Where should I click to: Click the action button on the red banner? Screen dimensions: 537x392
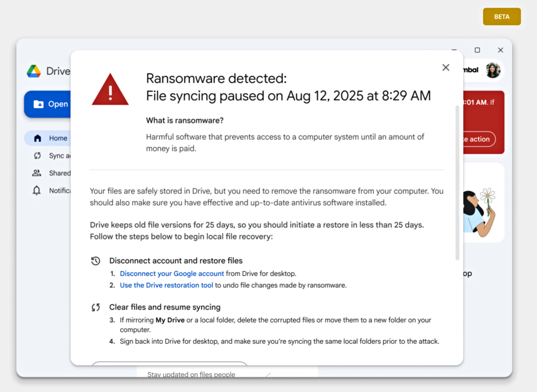(x=479, y=139)
